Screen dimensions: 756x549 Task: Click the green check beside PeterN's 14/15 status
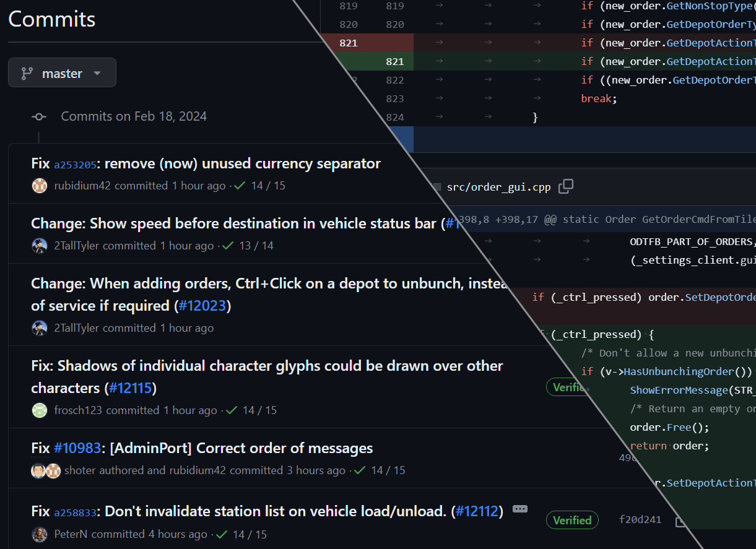222,534
